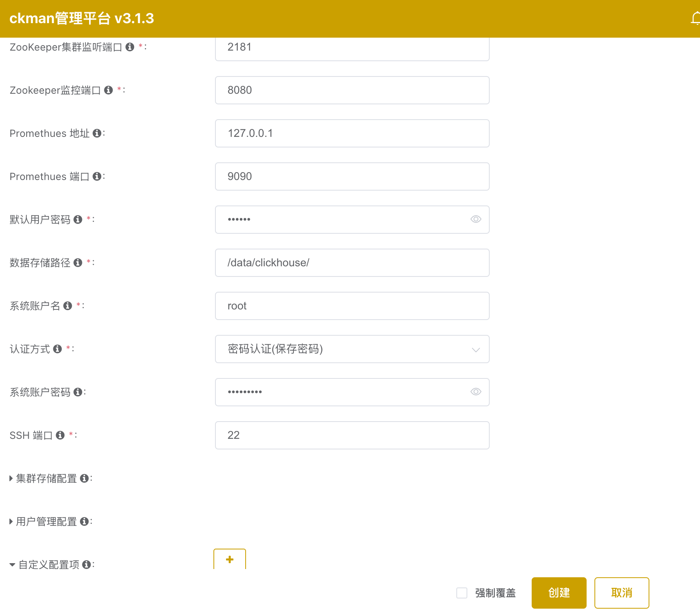Click the notification bell icon
The image size is (700, 611).
(695, 18)
